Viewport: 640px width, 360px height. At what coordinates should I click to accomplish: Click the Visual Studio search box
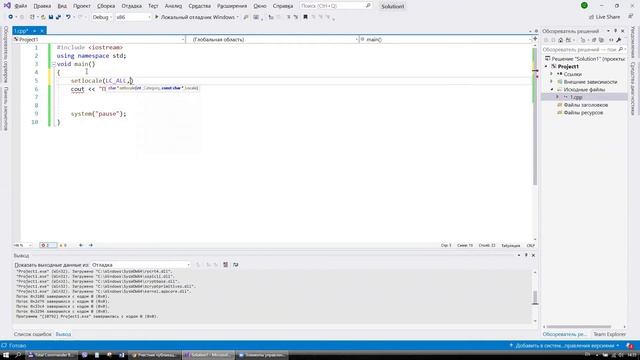tap(336, 6)
